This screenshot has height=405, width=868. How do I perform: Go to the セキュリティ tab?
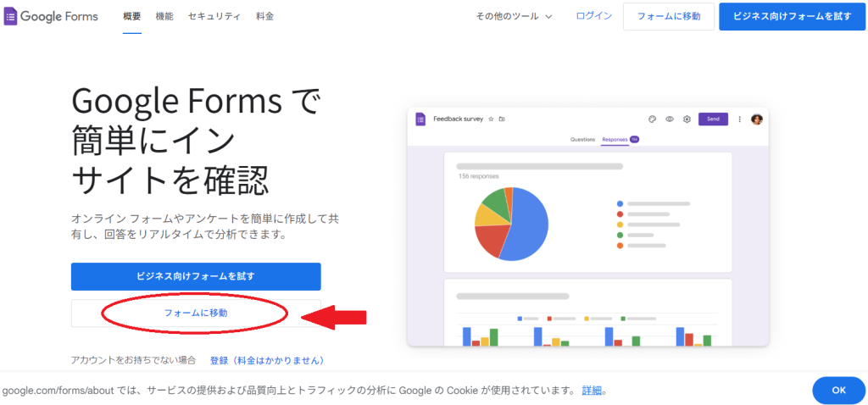point(214,16)
